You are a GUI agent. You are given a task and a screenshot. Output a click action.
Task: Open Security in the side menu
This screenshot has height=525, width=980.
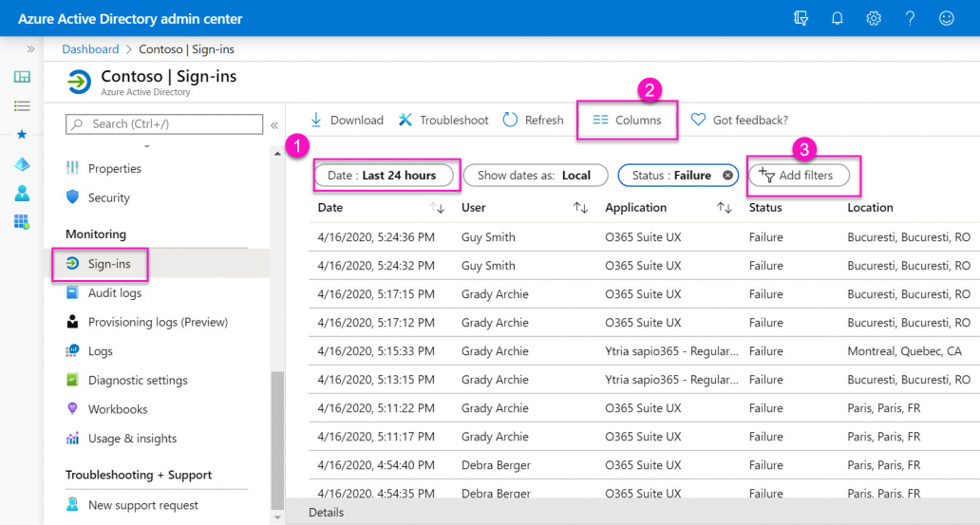[109, 197]
